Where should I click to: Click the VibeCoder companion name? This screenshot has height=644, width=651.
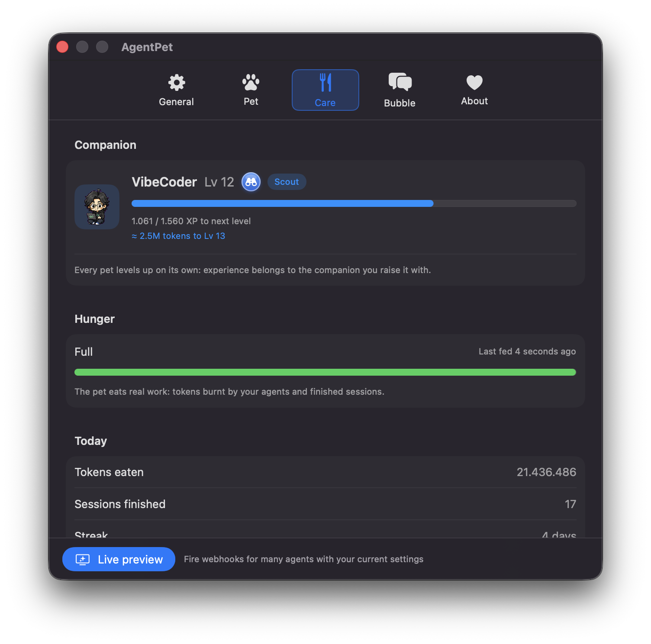[x=164, y=182]
